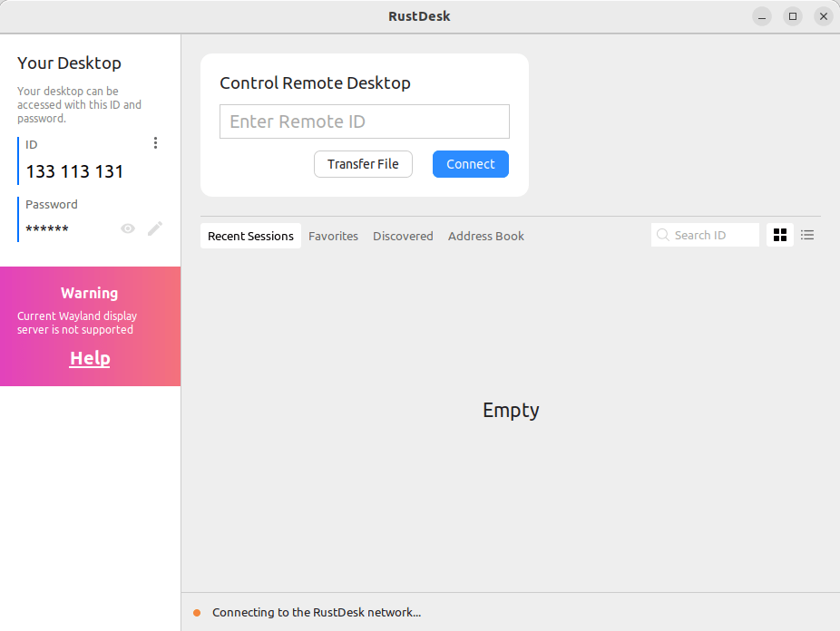Click the orange connection status dot
Screen dimensions: 840x631
pyautogui.click(x=197, y=613)
